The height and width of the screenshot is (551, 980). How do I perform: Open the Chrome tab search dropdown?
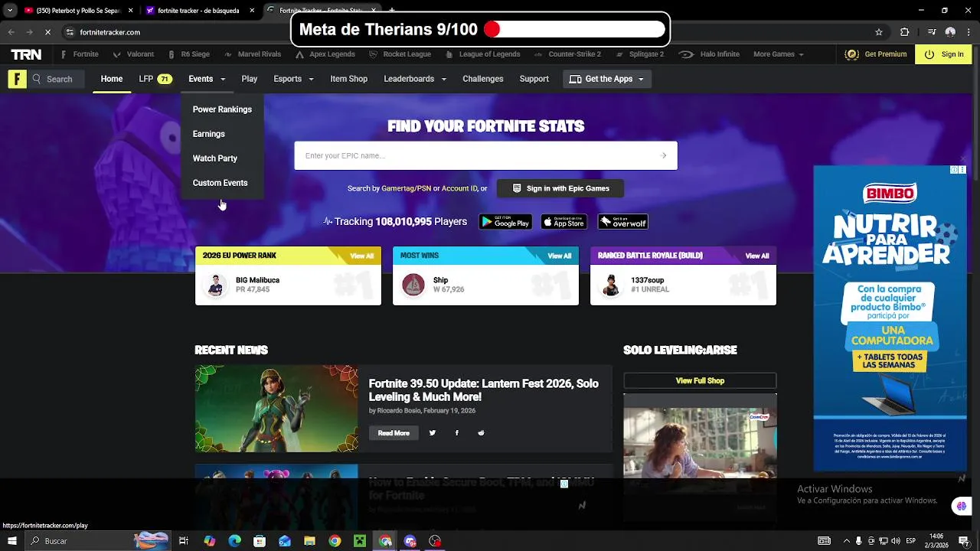click(x=10, y=11)
